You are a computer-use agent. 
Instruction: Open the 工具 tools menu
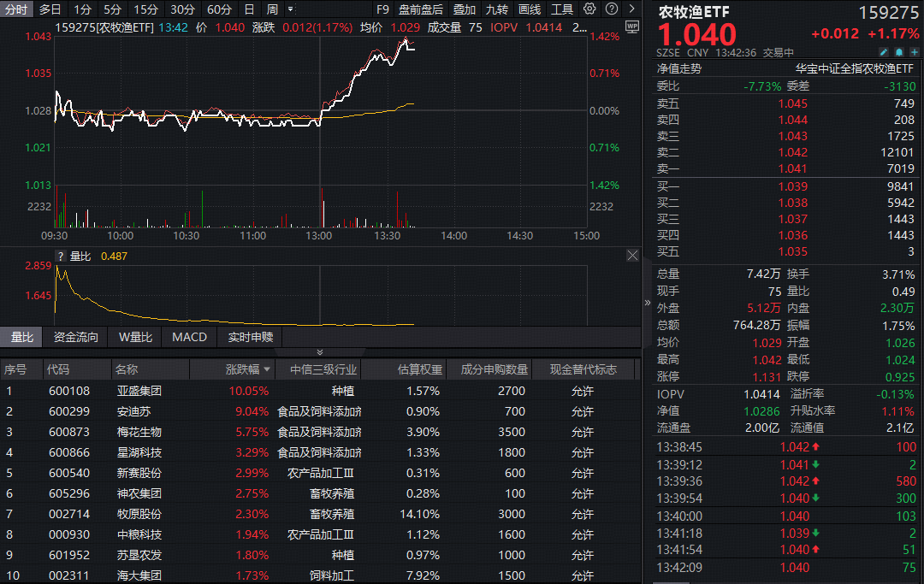[564, 9]
